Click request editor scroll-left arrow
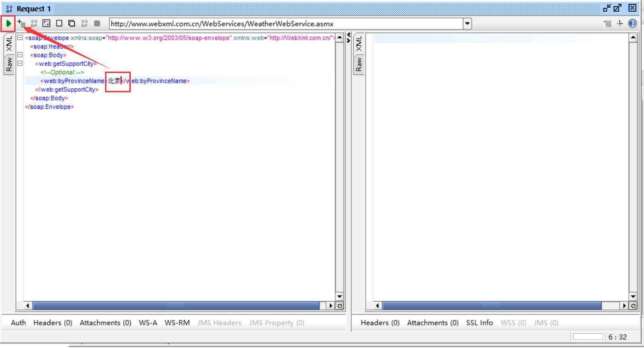 click(x=28, y=305)
